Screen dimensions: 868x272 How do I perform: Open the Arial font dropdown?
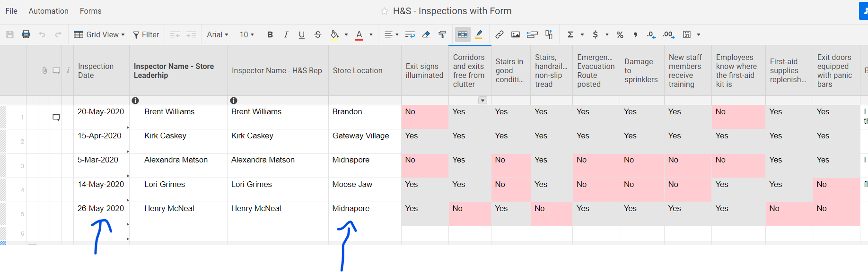pos(218,34)
